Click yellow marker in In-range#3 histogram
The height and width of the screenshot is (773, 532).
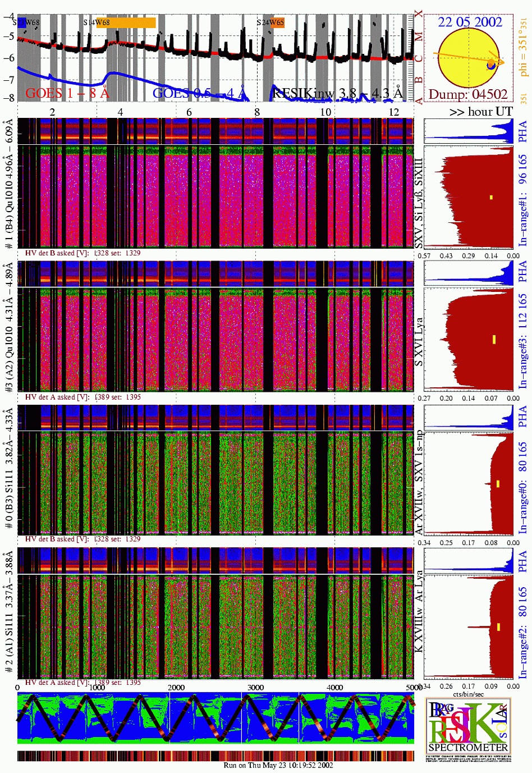[x=494, y=339]
